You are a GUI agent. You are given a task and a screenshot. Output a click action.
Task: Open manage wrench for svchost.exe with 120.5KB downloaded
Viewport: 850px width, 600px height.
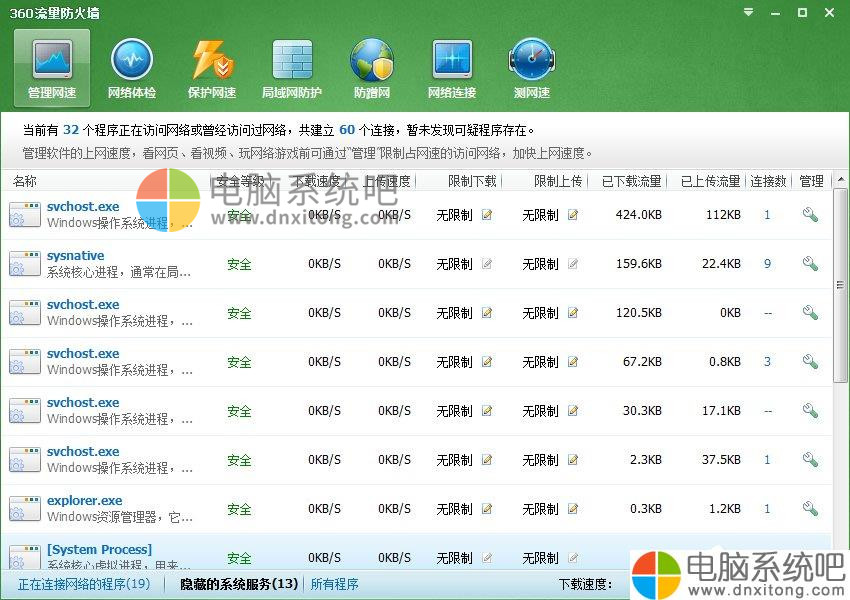[x=810, y=313]
